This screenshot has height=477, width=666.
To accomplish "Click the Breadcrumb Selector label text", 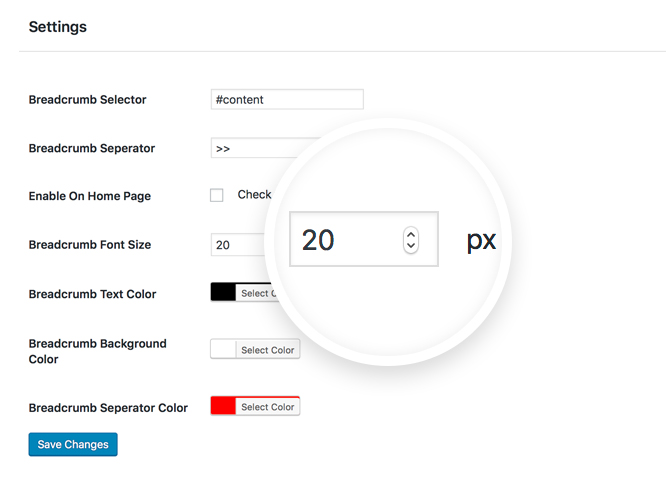I will click(87, 99).
